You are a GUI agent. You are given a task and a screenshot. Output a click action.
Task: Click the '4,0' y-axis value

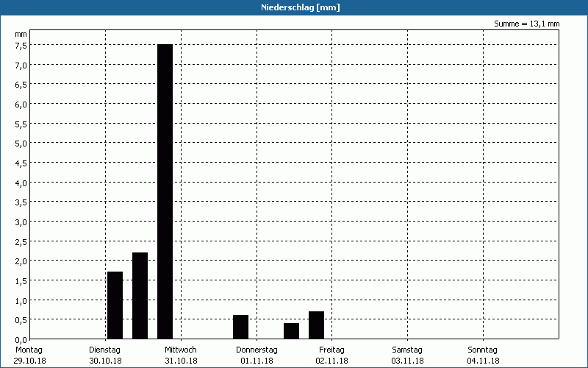pyautogui.click(x=21, y=183)
